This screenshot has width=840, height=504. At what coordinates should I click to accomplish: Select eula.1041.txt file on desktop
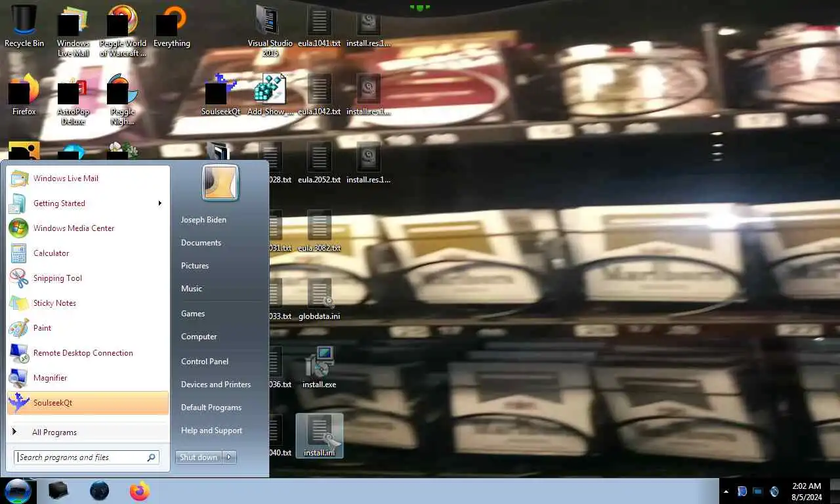319,27
